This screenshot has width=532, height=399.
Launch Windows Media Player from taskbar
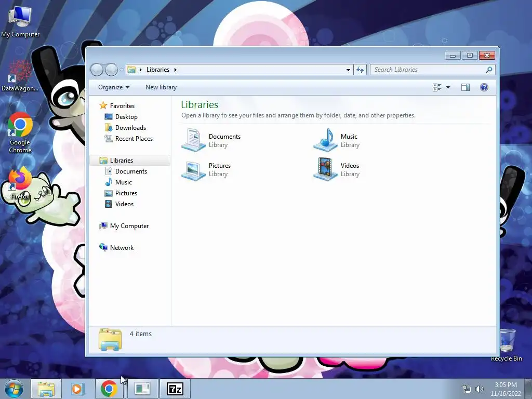pos(77,389)
